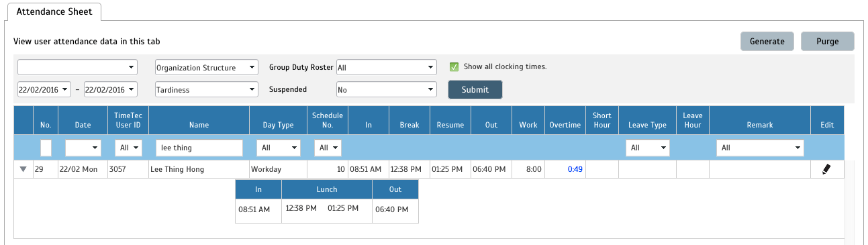The image size is (868, 245).
Task: Open the Suspended dropdown set to No
Action: [387, 89]
